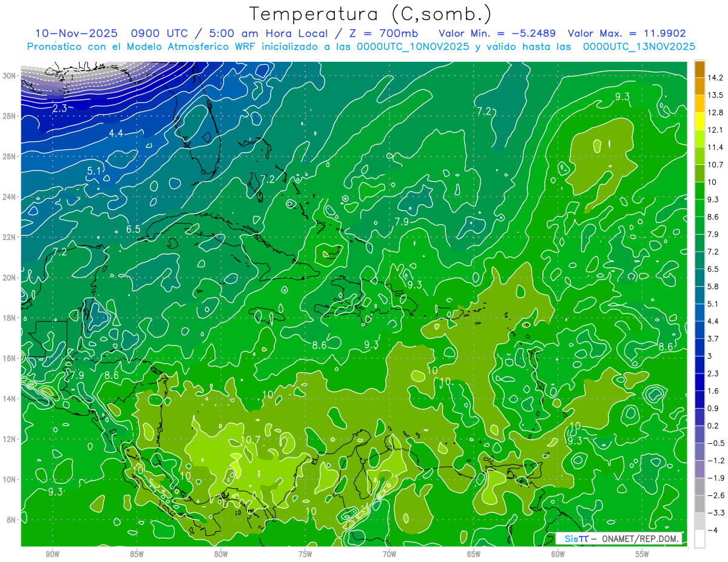Click the longitude axis label "90W"

coord(52,554)
